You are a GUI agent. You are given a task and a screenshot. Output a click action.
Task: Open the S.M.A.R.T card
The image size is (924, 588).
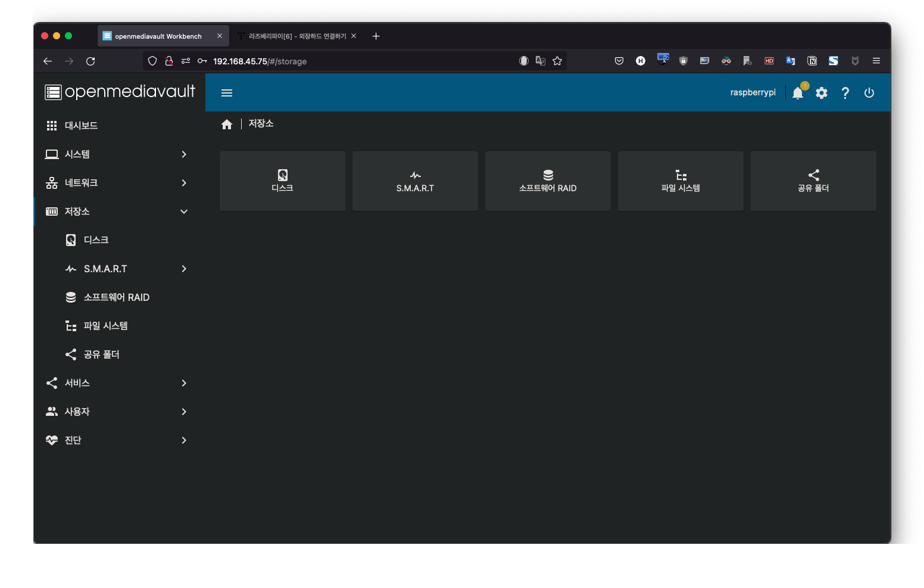[x=415, y=181]
